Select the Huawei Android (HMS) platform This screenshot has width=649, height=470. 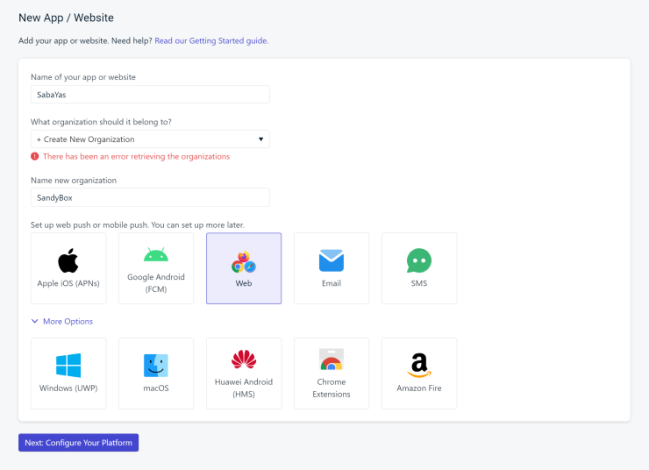[x=244, y=374]
